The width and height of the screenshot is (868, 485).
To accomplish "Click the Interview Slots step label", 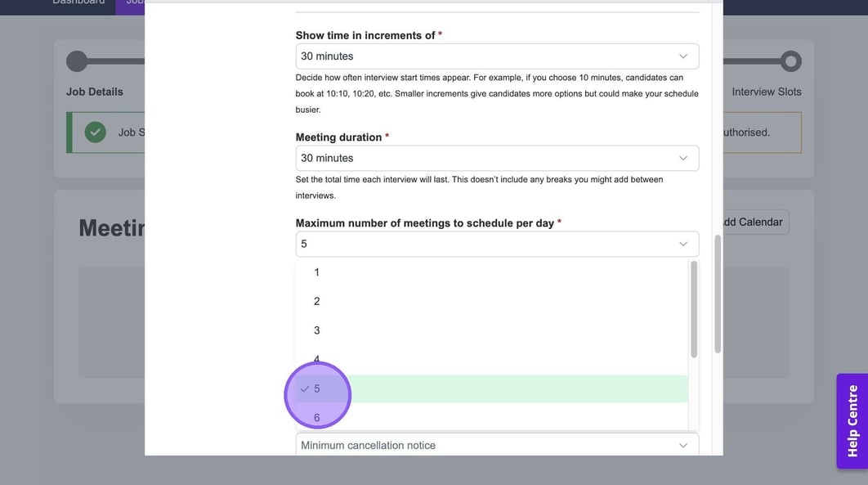I will coord(767,92).
